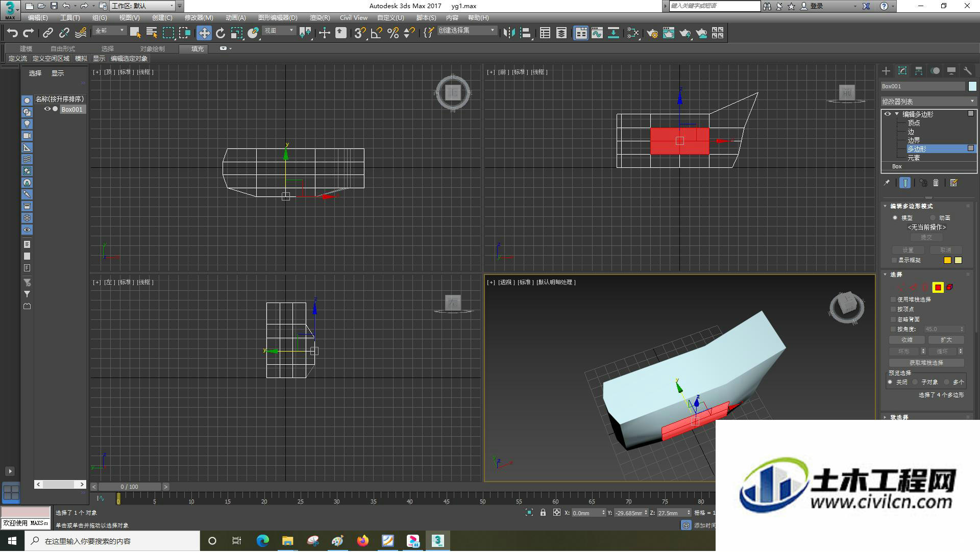
Task: Enable the 按角度 checkbox
Action: (x=893, y=330)
